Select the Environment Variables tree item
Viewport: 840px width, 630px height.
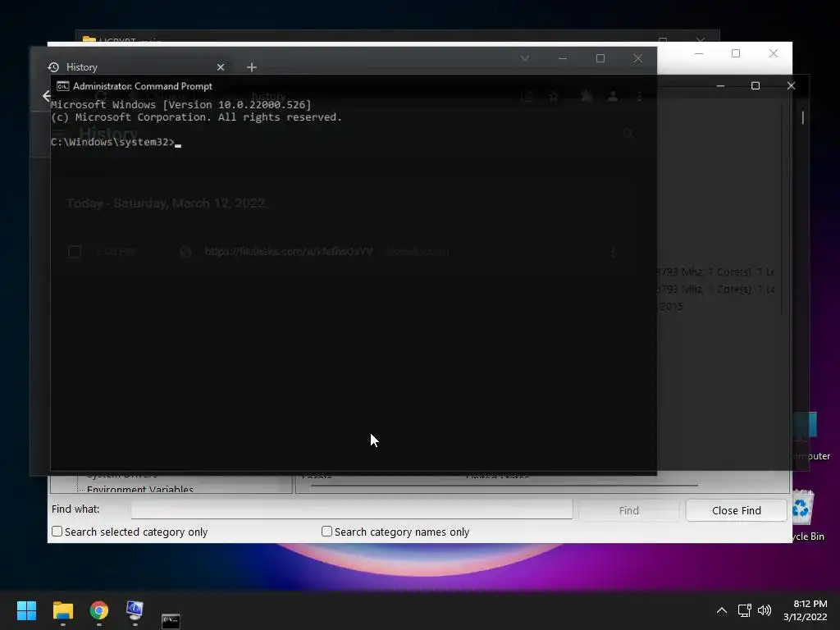(139, 489)
